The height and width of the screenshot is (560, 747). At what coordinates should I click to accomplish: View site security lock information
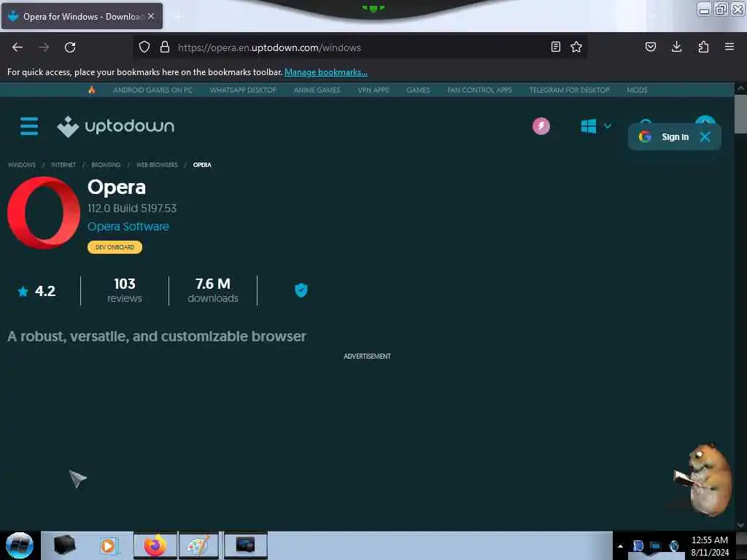165,47
